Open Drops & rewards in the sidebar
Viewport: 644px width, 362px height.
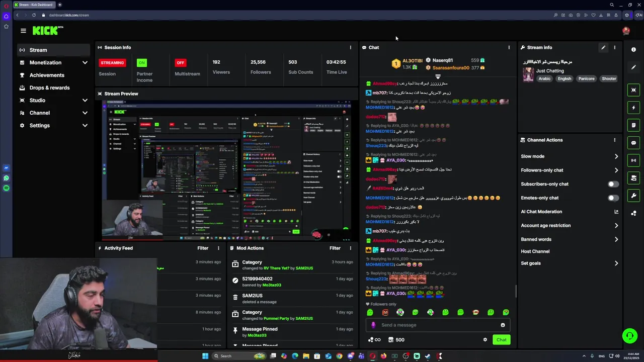52,87
